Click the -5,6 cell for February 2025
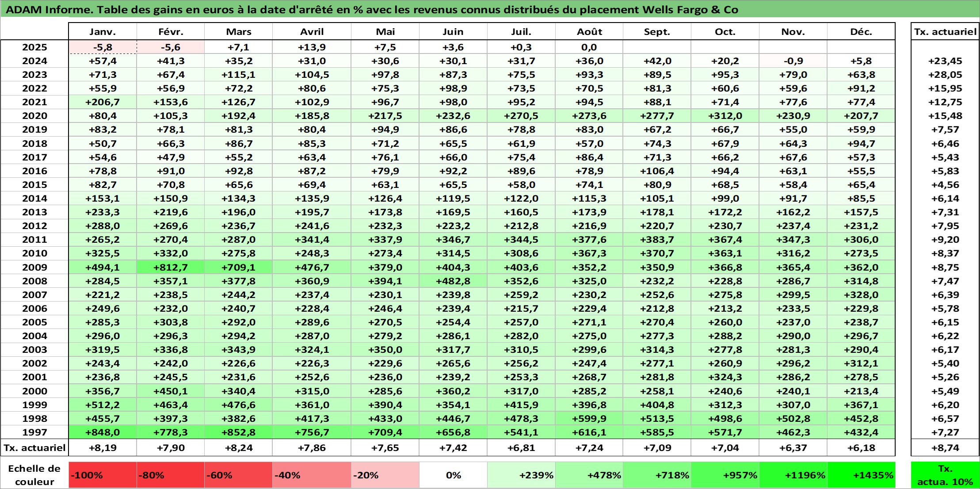Viewport: 980px width, 489px height. pos(171,47)
